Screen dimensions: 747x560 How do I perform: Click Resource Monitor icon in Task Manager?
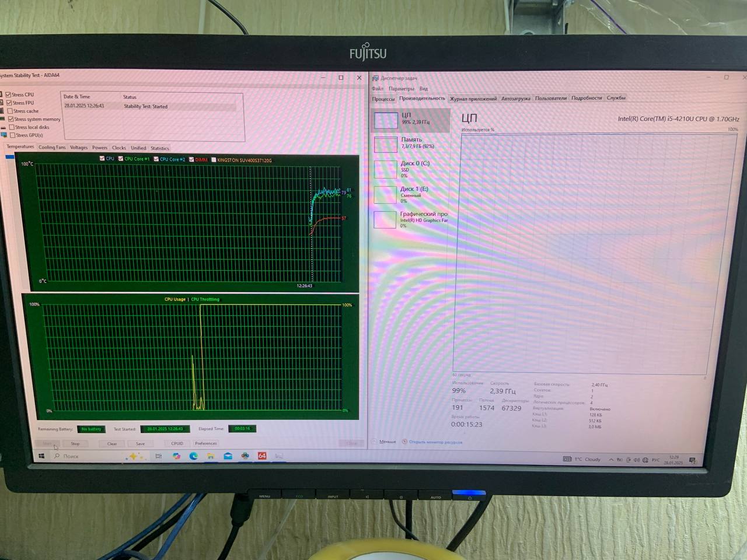[x=404, y=442]
